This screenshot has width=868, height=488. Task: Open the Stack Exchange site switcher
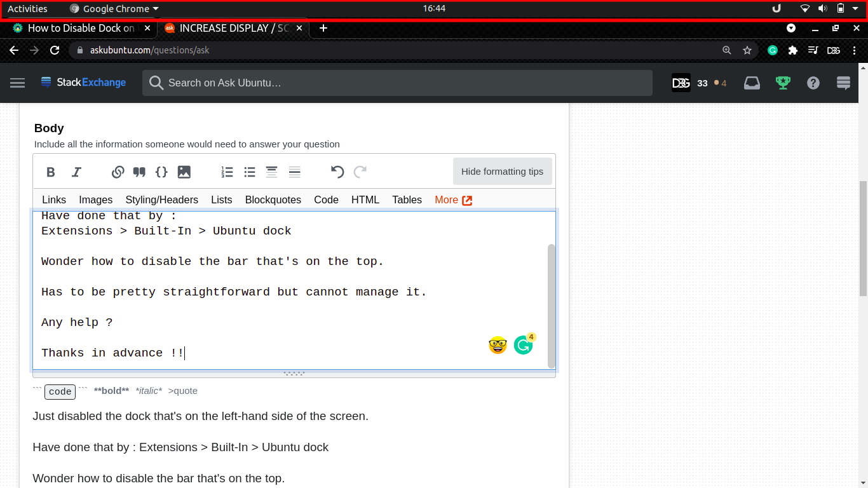click(x=844, y=83)
